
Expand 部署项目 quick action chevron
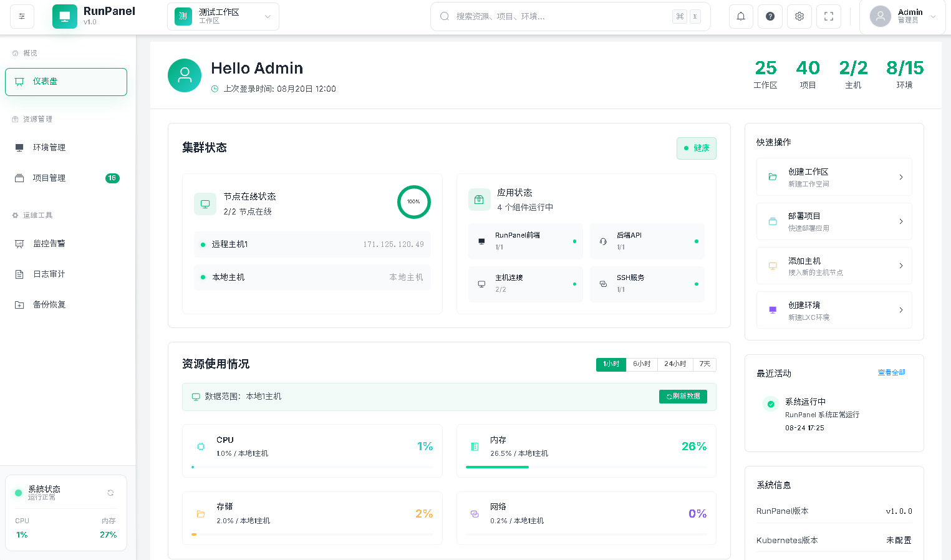(901, 221)
